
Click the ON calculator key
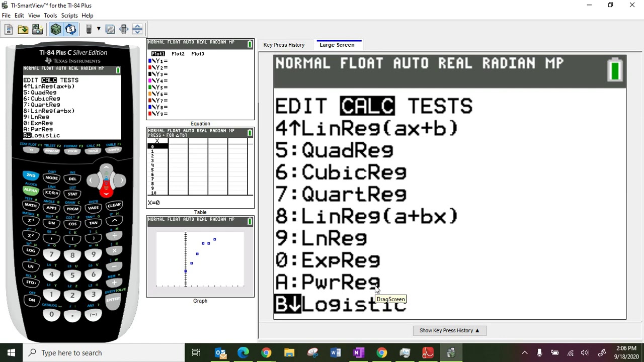point(31,300)
